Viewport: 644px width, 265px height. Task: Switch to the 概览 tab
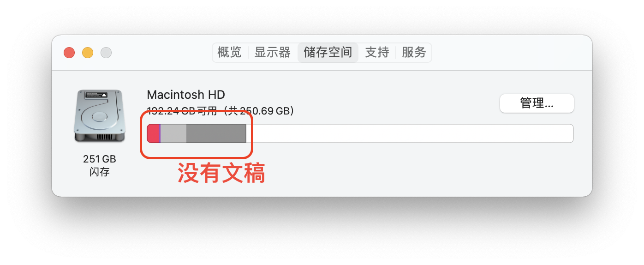point(229,53)
